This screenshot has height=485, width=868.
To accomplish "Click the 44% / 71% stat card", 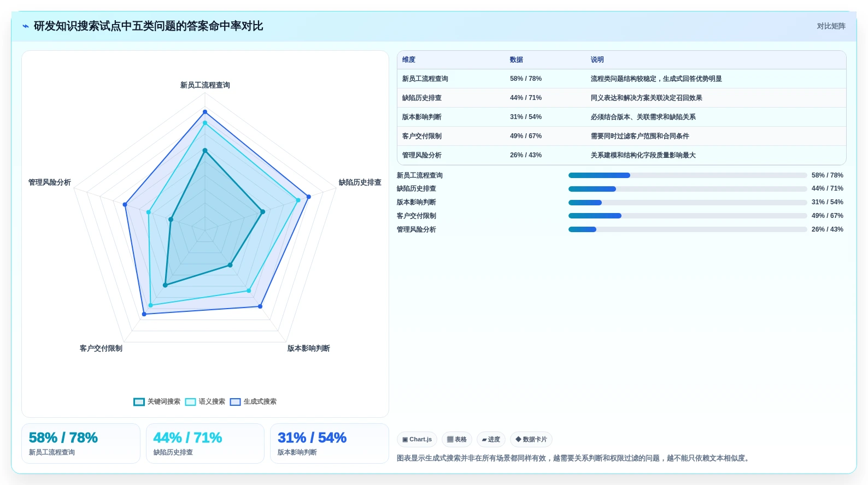I will tap(205, 443).
